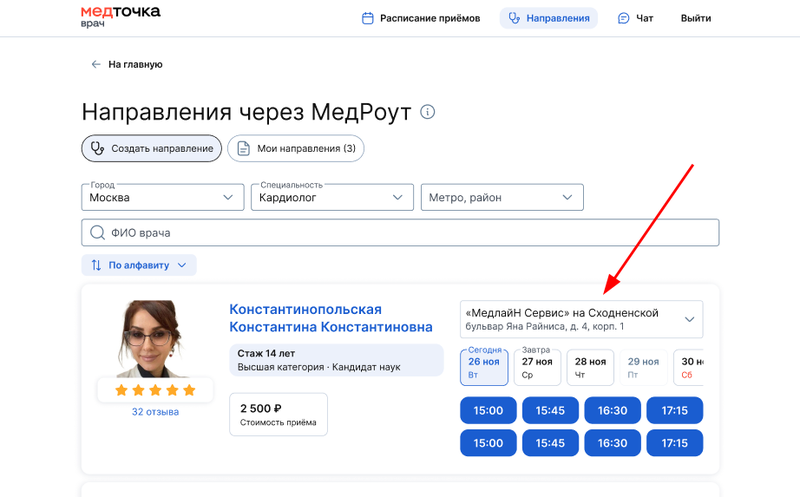
Task: Expand the clinic selector «МедлайН Сервис» на Сходненской
Action: click(581, 319)
